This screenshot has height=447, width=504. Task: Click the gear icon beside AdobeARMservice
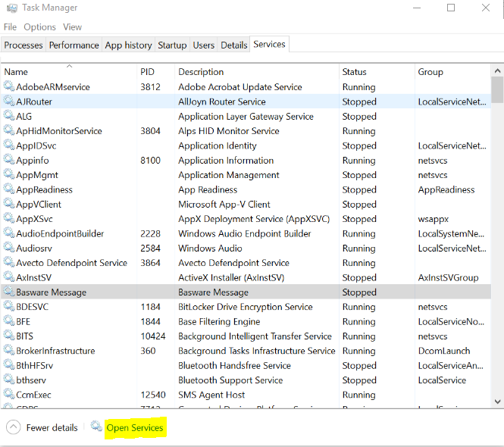[x=9, y=86]
